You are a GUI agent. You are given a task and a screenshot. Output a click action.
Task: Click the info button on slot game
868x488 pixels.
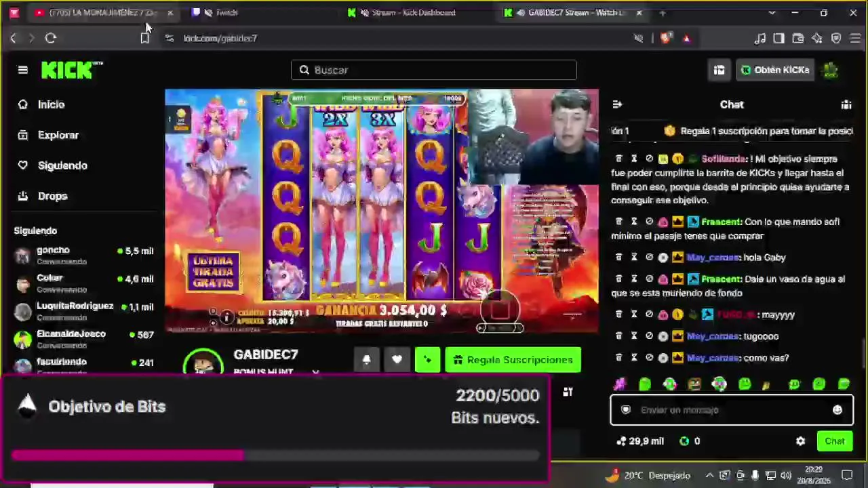click(x=226, y=317)
